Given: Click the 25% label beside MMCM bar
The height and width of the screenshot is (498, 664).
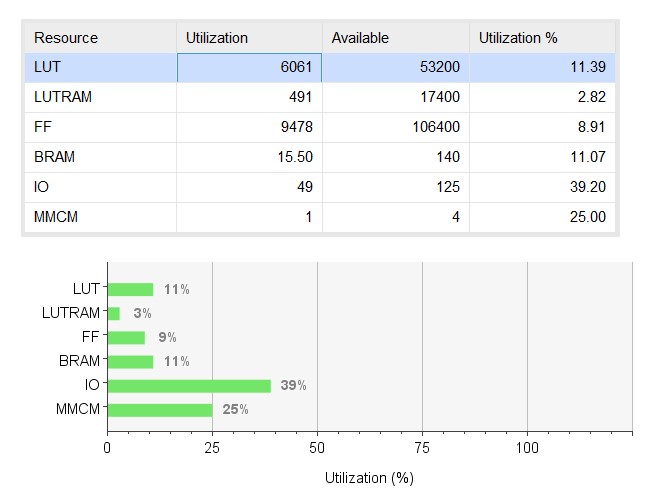Looking at the screenshot, I should pyautogui.click(x=235, y=409).
